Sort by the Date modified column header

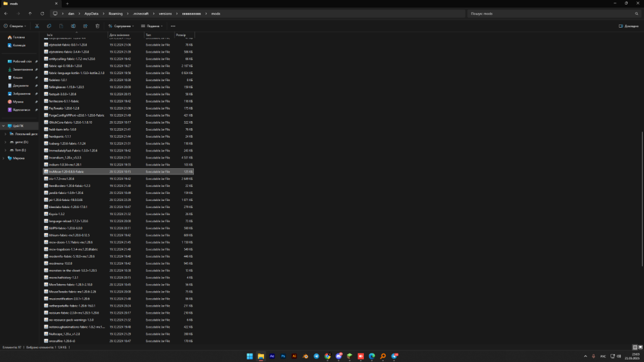126,35
